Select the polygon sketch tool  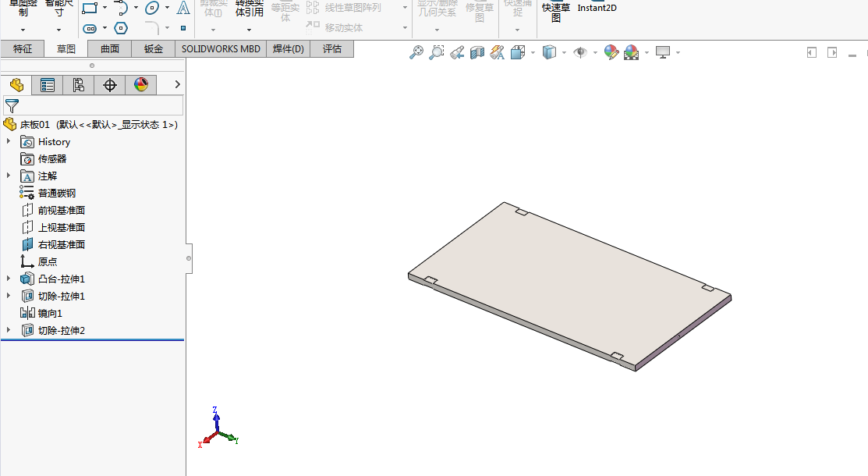(121, 28)
